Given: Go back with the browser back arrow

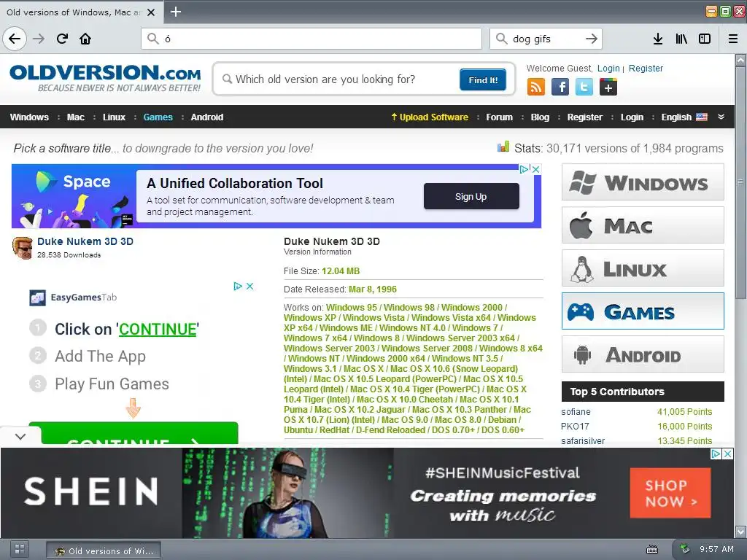Looking at the screenshot, I should (x=15, y=39).
